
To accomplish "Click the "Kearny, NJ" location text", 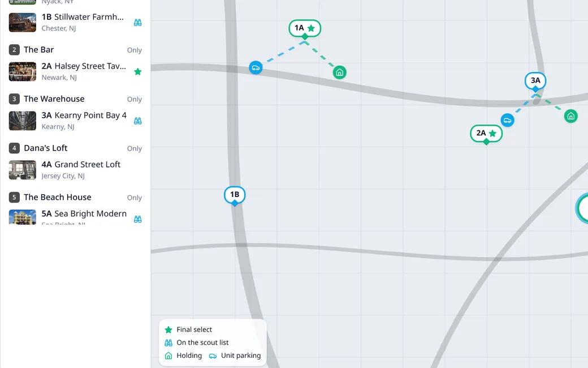I will point(58,127).
